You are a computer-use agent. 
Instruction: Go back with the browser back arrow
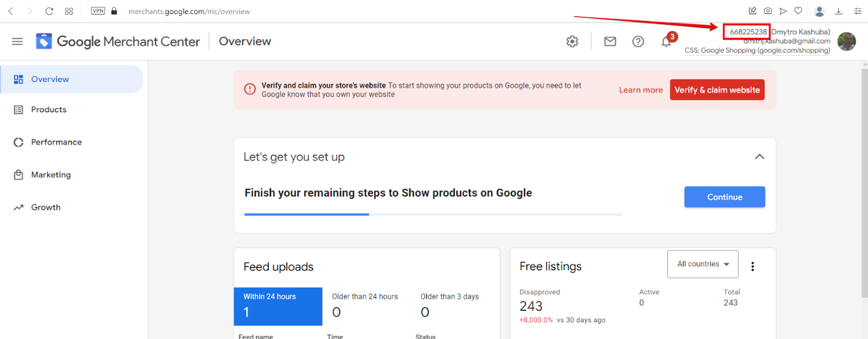coord(11,11)
